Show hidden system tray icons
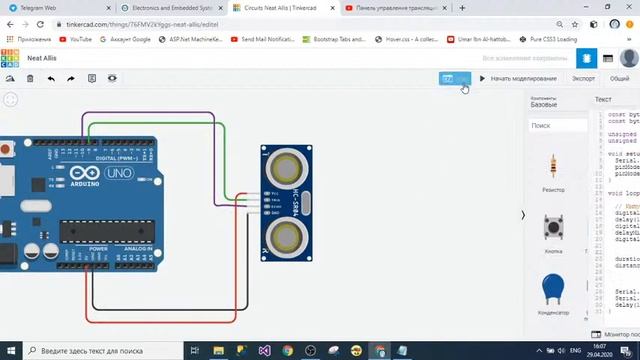This screenshot has width=640, height=360. click(539, 351)
